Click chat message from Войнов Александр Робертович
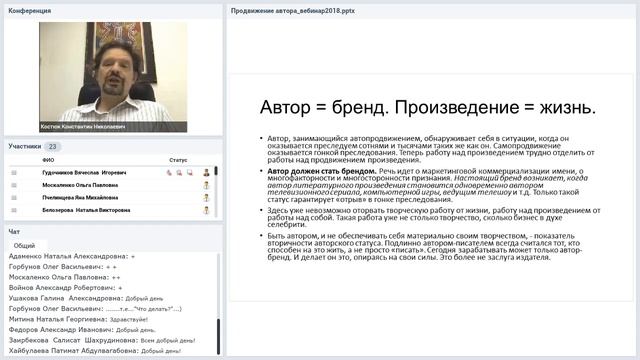The height and width of the screenshot is (360, 640). (x=65, y=288)
